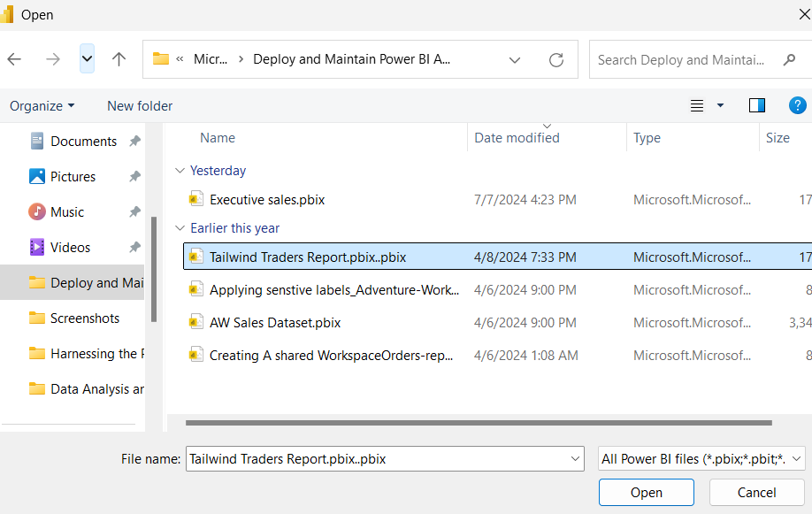Click the New folder button
The height and width of the screenshot is (514, 812).
(x=140, y=105)
